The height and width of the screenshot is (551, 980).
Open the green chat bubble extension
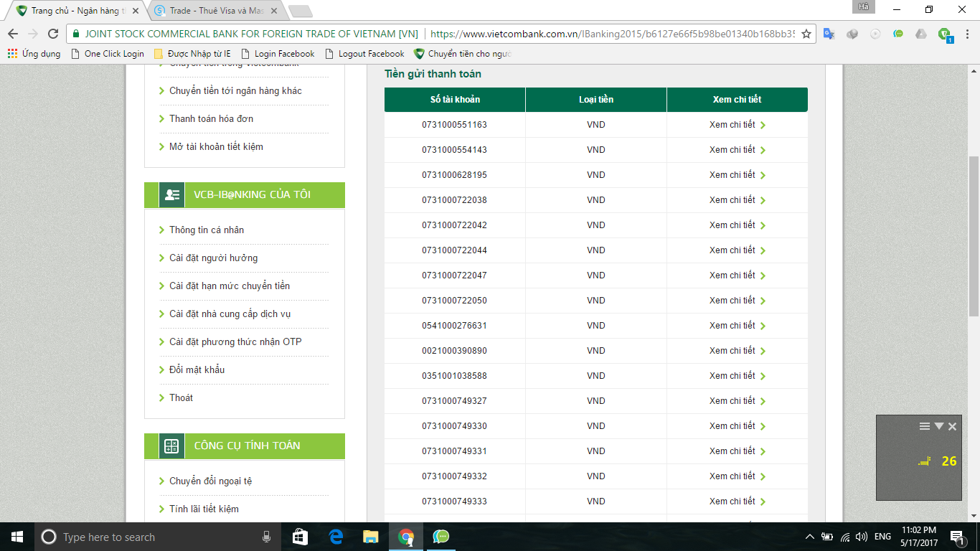point(898,34)
